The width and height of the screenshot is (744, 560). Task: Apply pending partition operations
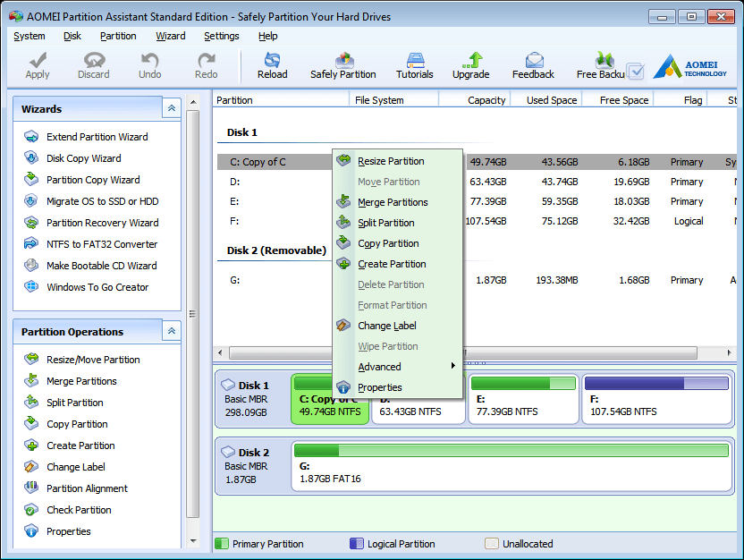coord(37,64)
